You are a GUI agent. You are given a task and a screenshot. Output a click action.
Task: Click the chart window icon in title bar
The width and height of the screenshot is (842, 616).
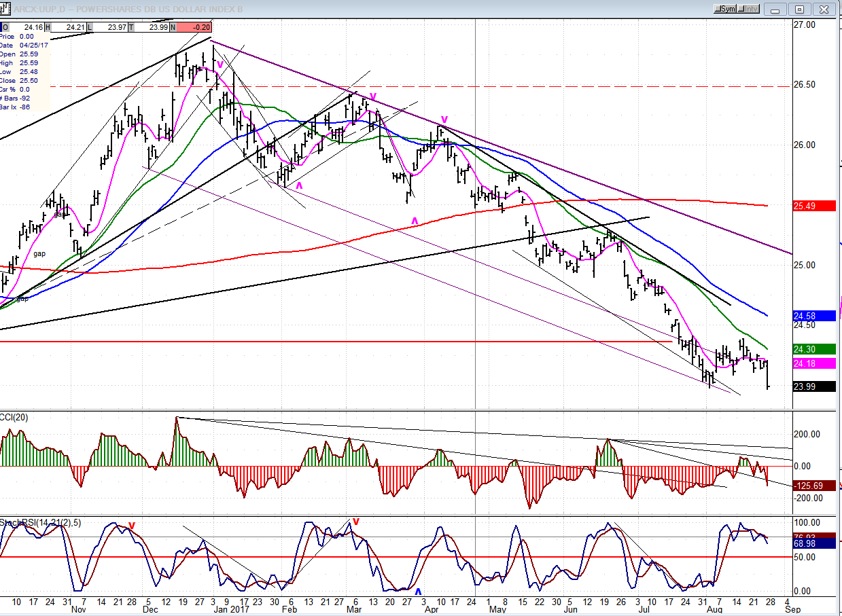coord(6,8)
